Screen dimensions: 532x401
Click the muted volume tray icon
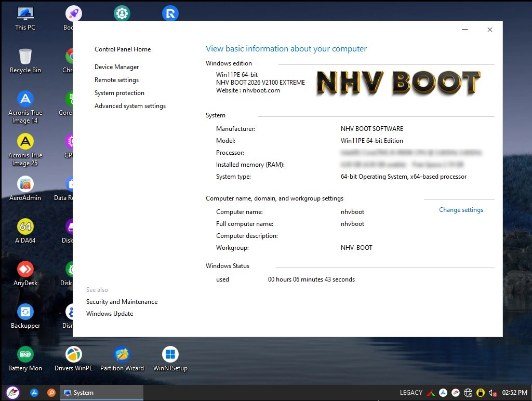(493, 393)
